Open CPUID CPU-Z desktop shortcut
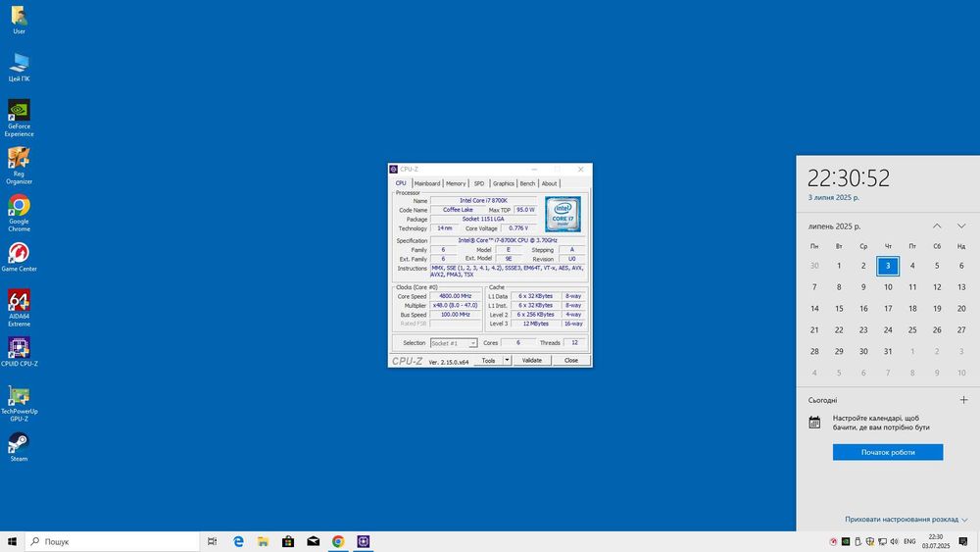This screenshot has width=980, height=552. [x=19, y=352]
